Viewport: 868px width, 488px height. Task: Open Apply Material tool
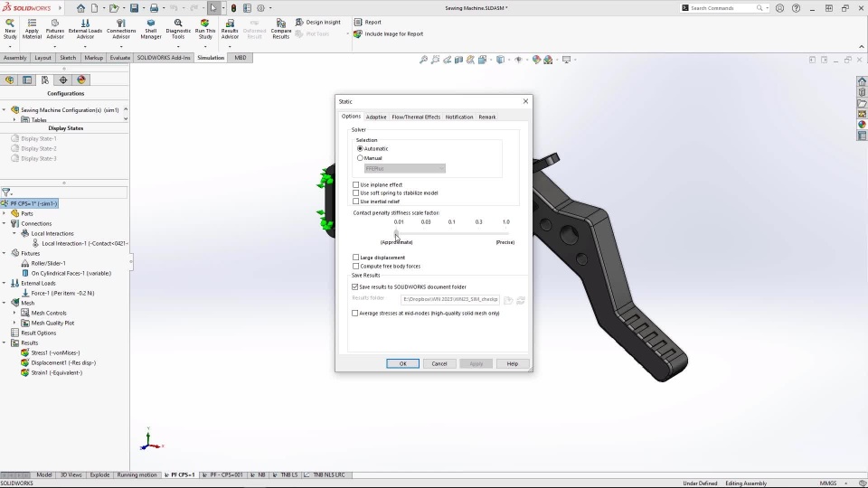coord(32,29)
